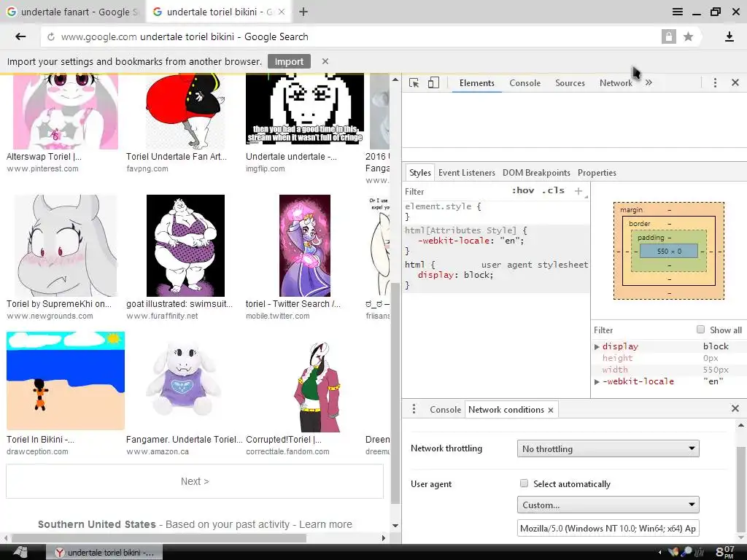Close the undertale toriel bikini tab
747x560 pixels.
click(x=282, y=12)
